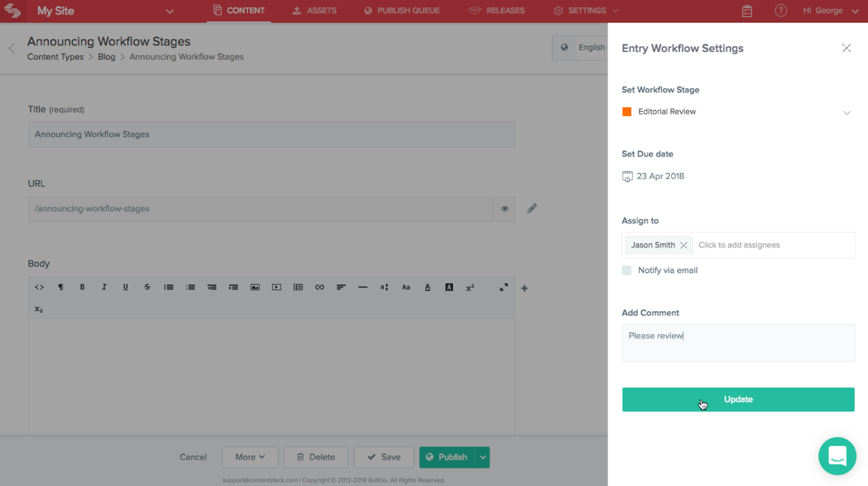Indent the selected text
This screenshot has width=868, height=486.
coord(233,287)
